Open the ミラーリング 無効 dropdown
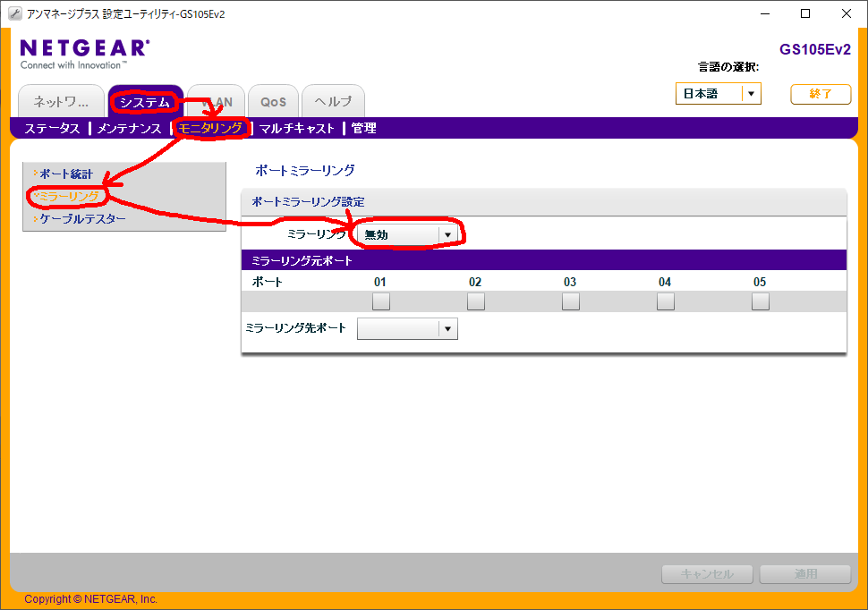The height and width of the screenshot is (610, 868). coord(409,234)
